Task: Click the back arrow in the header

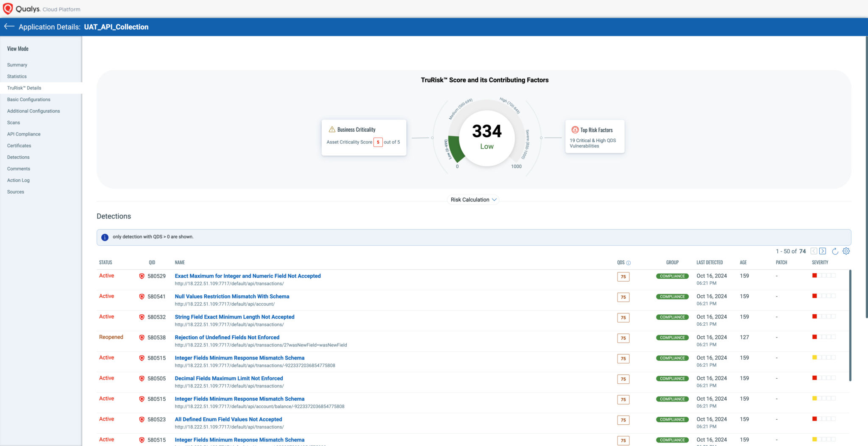Action: point(8,27)
